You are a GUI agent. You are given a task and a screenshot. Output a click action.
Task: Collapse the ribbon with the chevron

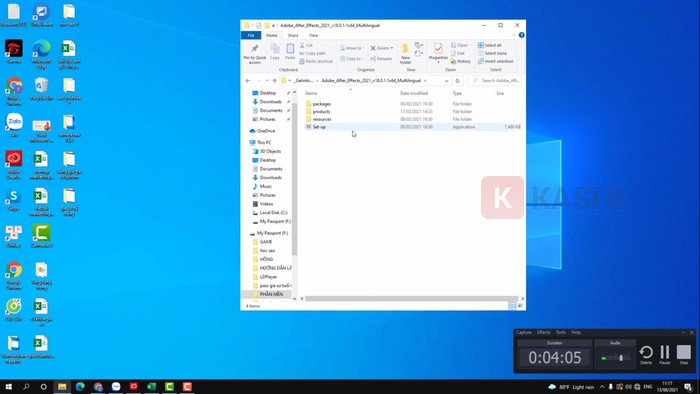(513, 35)
